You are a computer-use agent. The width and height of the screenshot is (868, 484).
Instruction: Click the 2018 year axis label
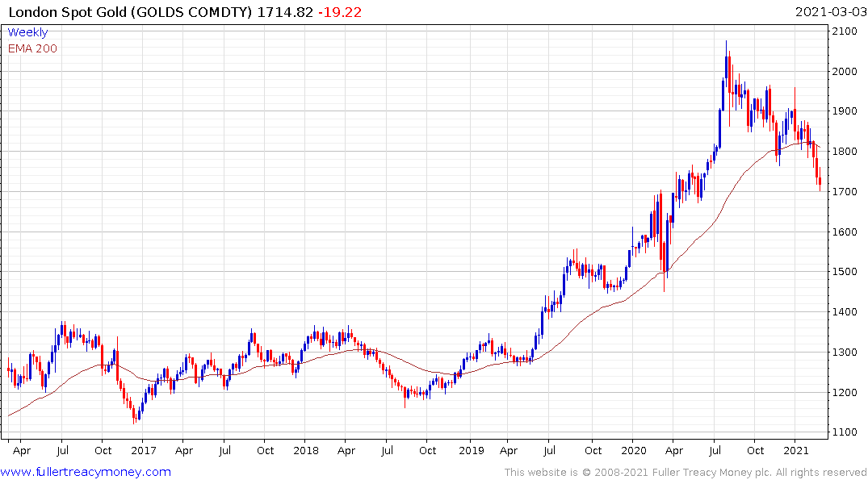pyautogui.click(x=306, y=450)
